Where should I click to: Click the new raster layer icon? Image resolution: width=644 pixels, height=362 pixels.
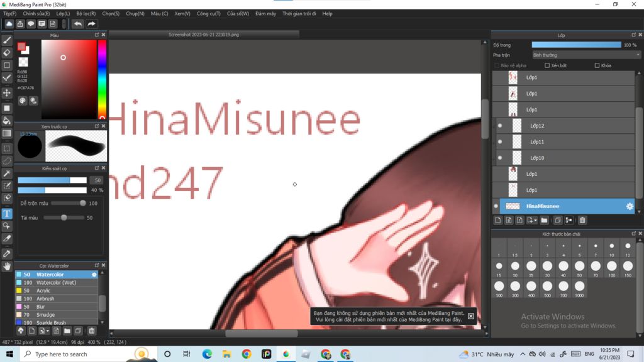click(x=498, y=221)
